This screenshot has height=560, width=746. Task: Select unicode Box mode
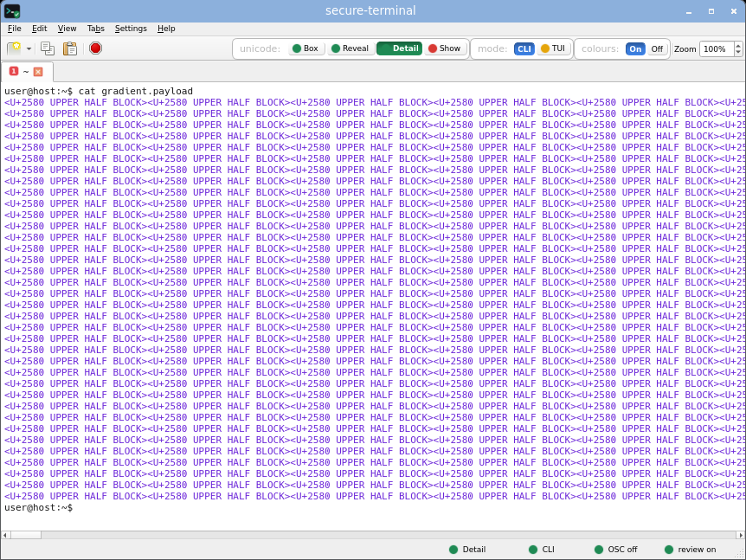coord(305,48)
